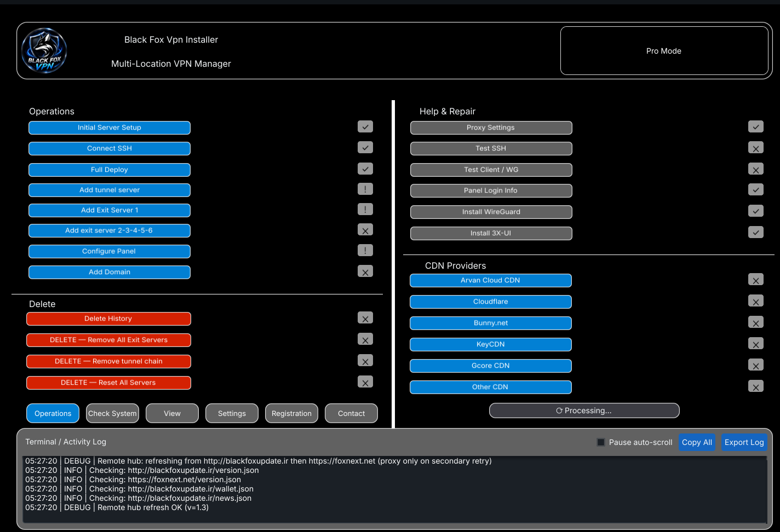Click the checkmark status icon beside Panel Login Info
Screen dimensions: 780x532
(x=756, y=190)
